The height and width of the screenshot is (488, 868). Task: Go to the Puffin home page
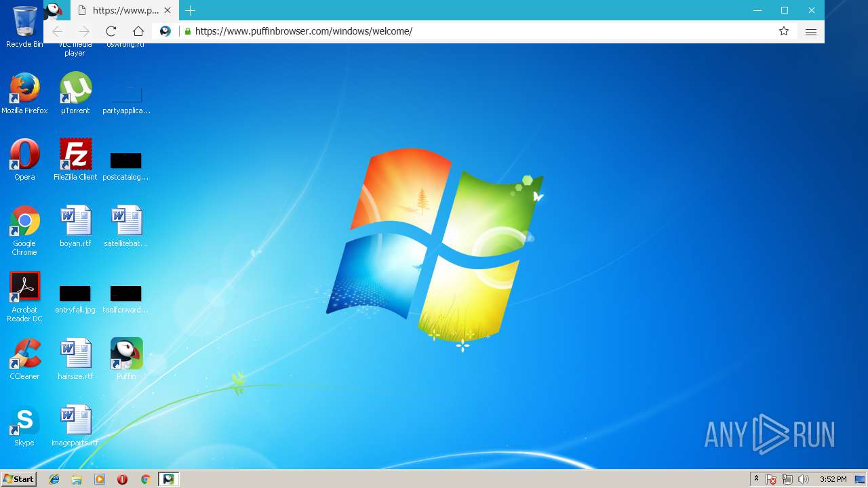click(138, 31)
